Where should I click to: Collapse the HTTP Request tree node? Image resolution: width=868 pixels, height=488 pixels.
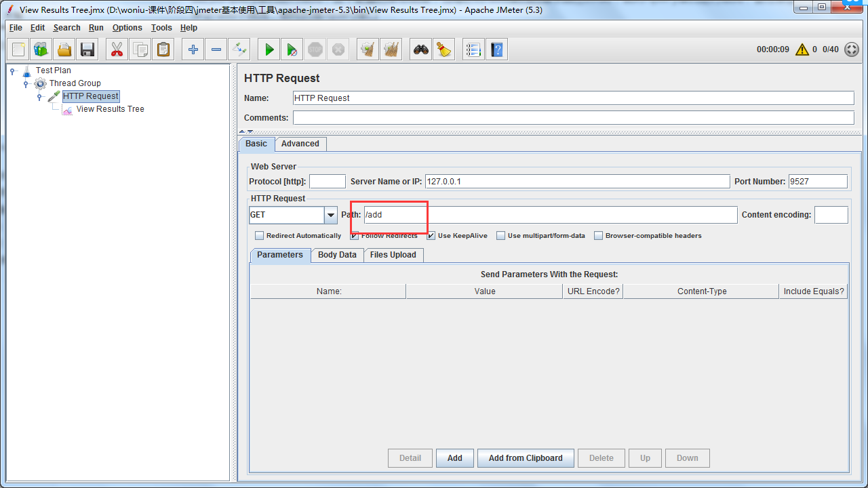point(39,96)
